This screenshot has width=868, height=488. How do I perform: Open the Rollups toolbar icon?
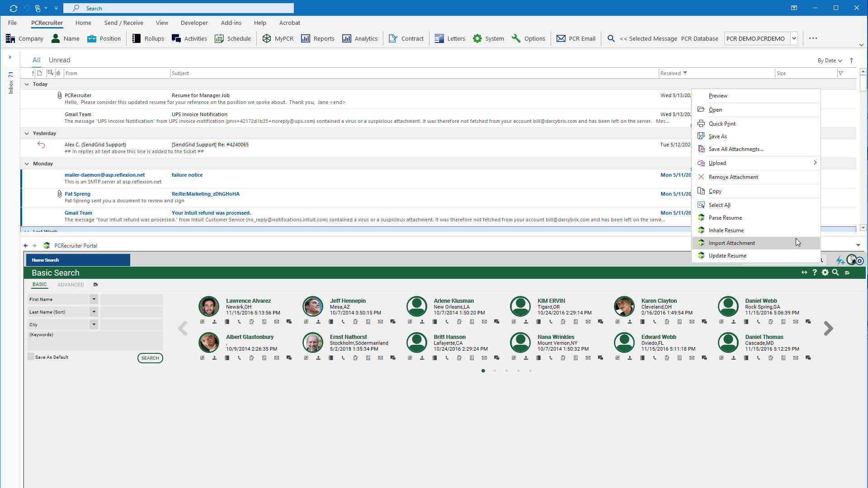coord(147,38)
